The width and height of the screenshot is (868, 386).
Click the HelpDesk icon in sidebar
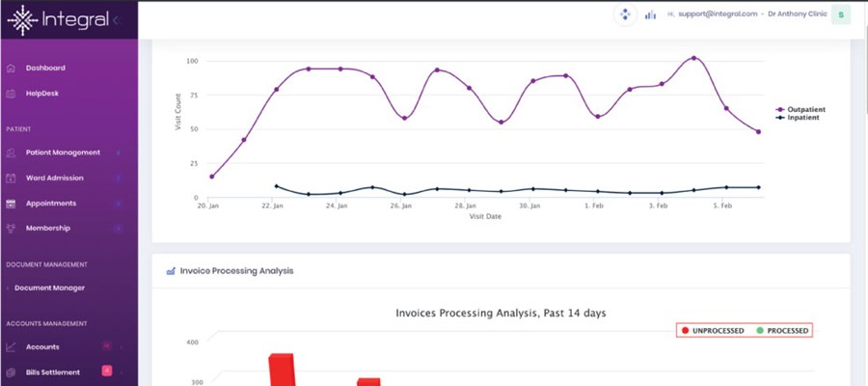(11, 94)
